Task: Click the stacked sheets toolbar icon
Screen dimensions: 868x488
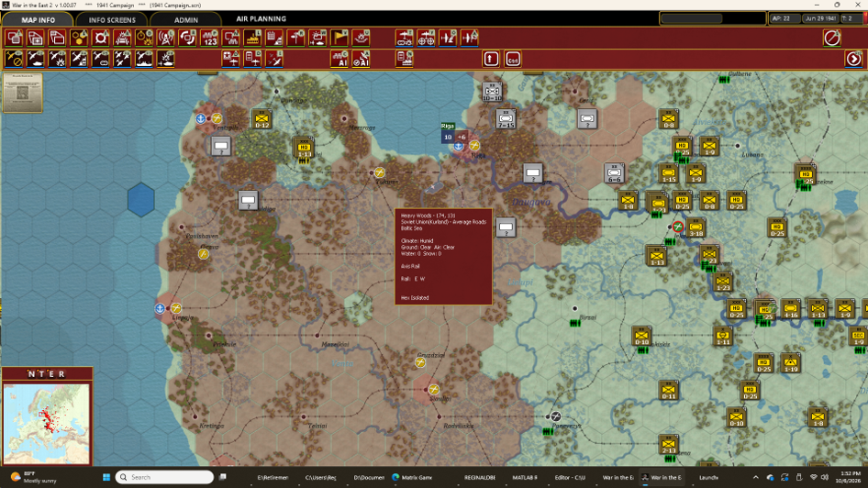Action: [57, 39]
